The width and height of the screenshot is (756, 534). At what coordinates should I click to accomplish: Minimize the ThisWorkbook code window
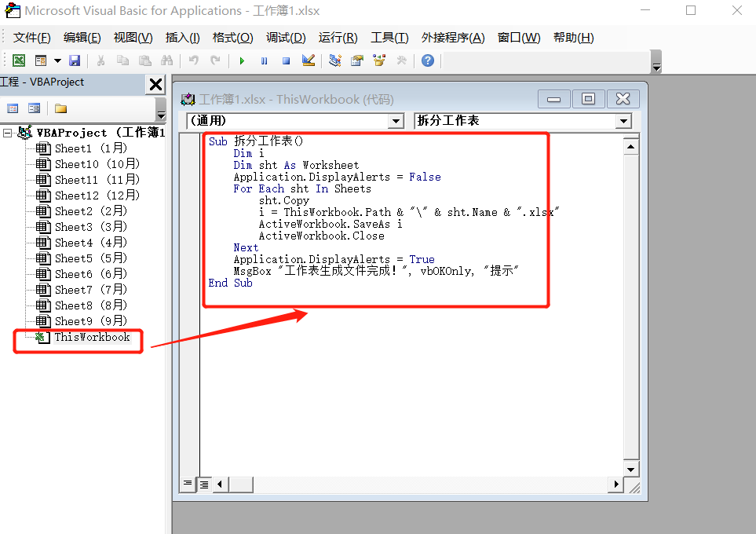tap(554, 99)
